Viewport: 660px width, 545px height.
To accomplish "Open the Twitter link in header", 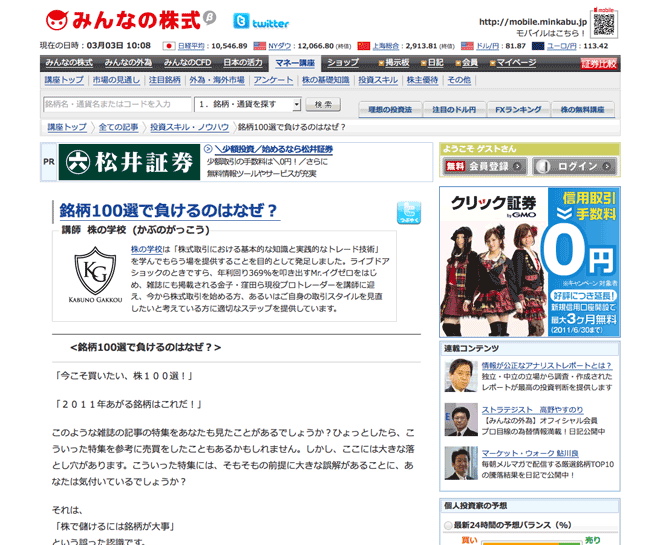I will pos(261,21).
